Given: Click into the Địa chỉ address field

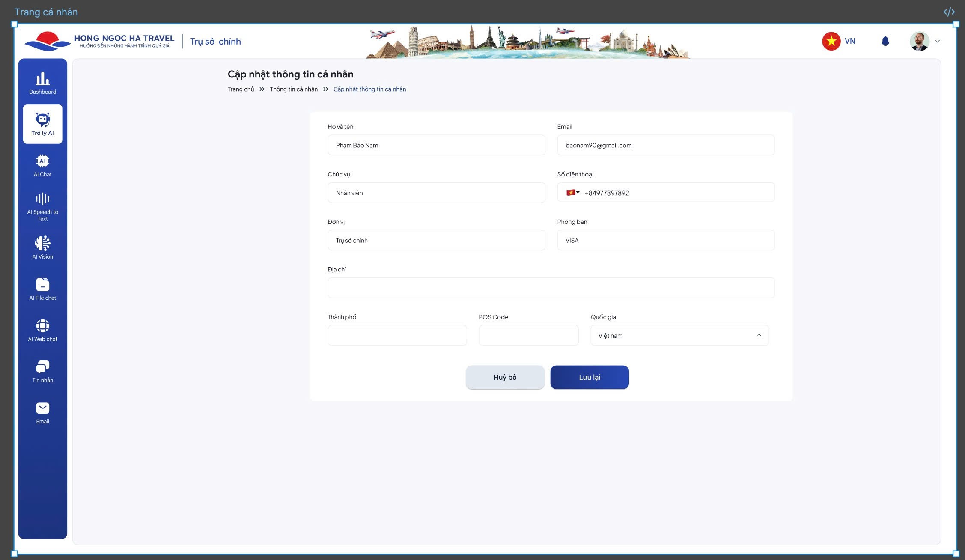Looking at the screenshot, I should [551, 288].
